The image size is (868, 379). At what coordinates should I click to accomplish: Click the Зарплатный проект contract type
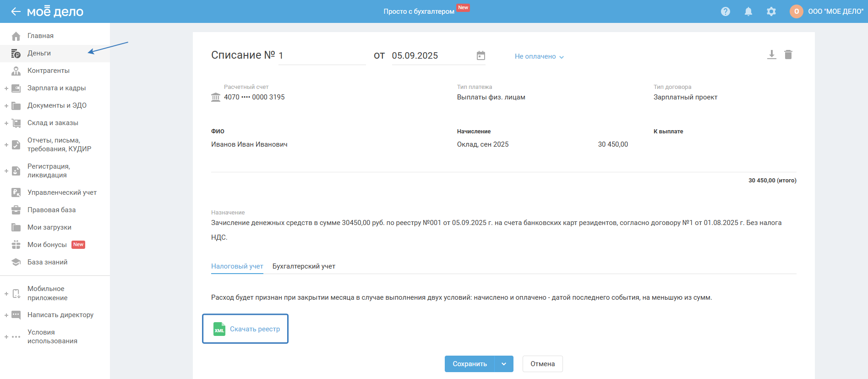[x=685, y=97]
